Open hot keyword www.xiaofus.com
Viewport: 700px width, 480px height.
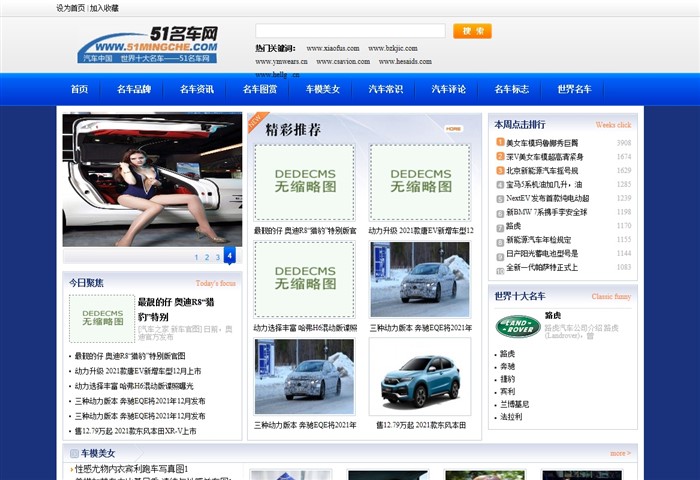333,48
